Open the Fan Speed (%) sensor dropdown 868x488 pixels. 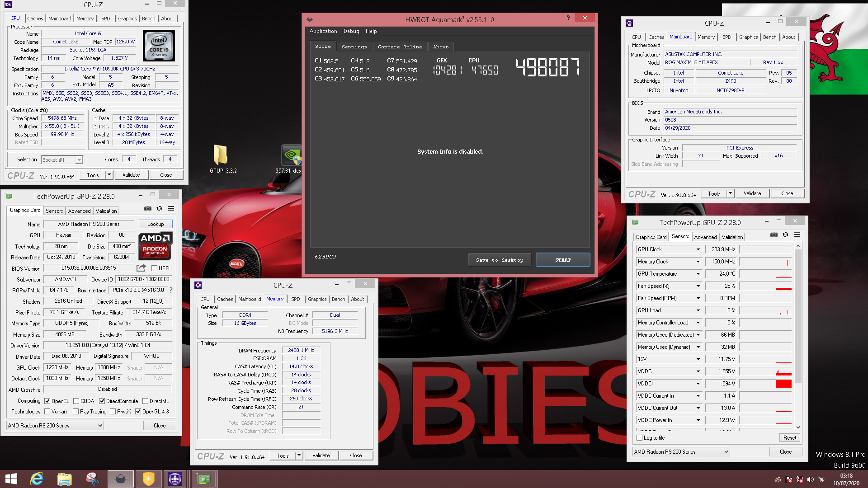click(x=698, y=286)
